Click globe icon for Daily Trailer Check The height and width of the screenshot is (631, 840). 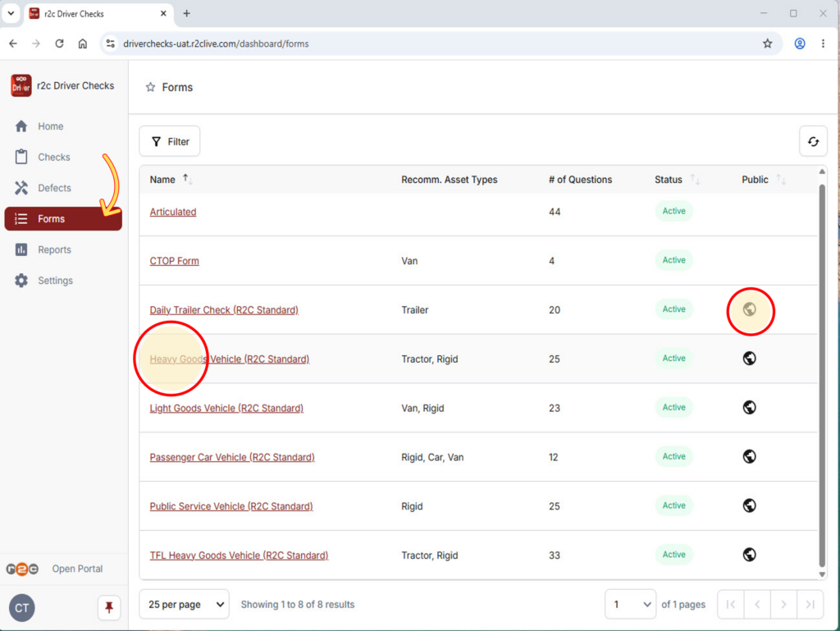[x=750, y=309]
